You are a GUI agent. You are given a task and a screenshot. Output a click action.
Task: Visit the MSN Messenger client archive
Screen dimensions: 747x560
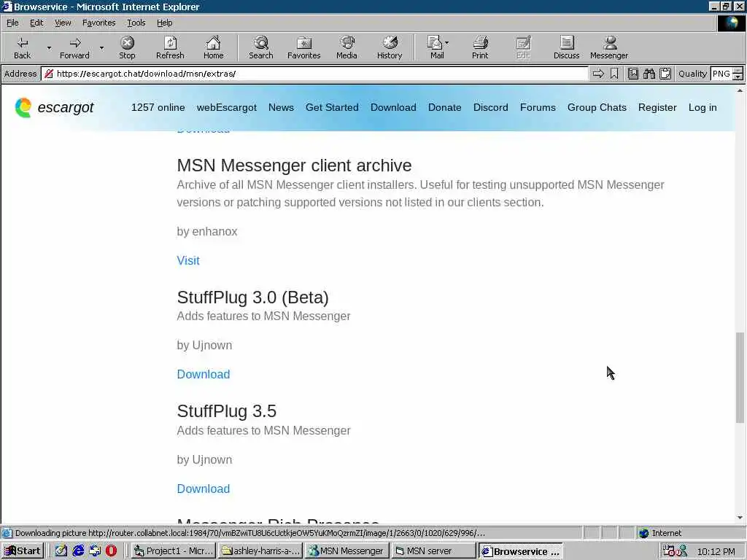[x=188, y=260]
